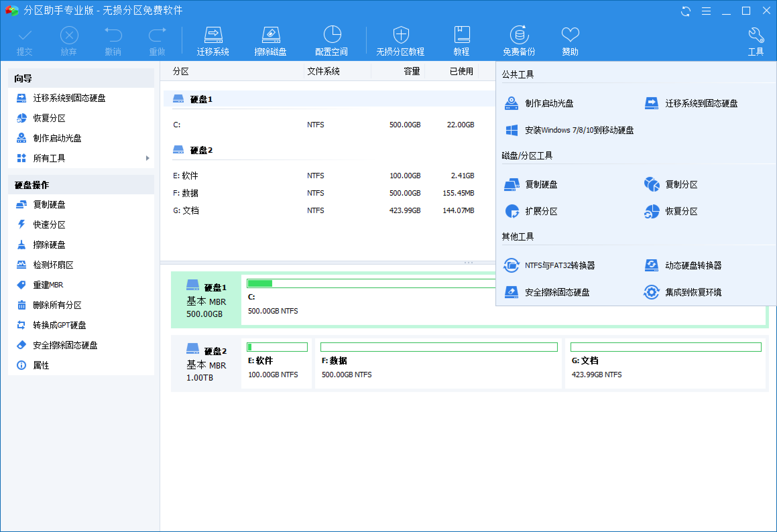Select 检测坏扇区 in sidebar
Screen dimensions: 777x532
coord(81,265)
